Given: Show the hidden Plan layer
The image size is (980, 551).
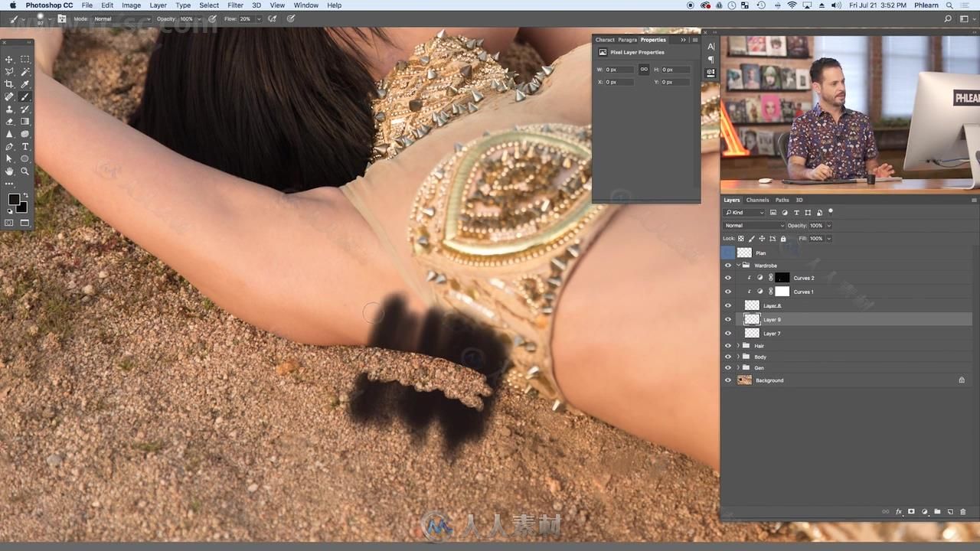Looking at the screenshot, I should (x=728, y=253).
